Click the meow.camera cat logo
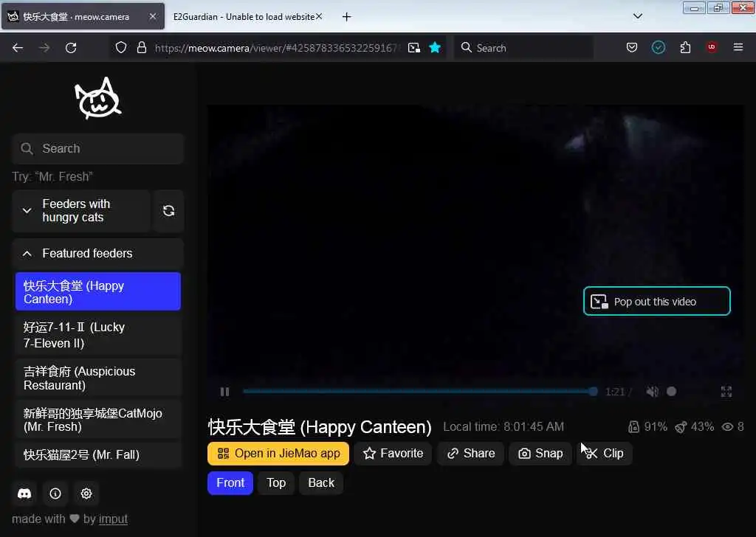The height and width of the screenshot is (537, 756). click(x=98, y=98)
